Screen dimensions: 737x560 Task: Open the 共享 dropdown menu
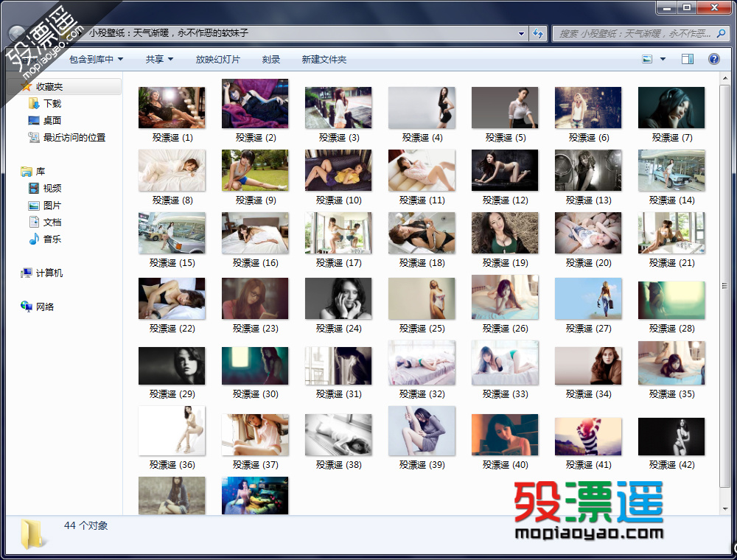point(159,59)
